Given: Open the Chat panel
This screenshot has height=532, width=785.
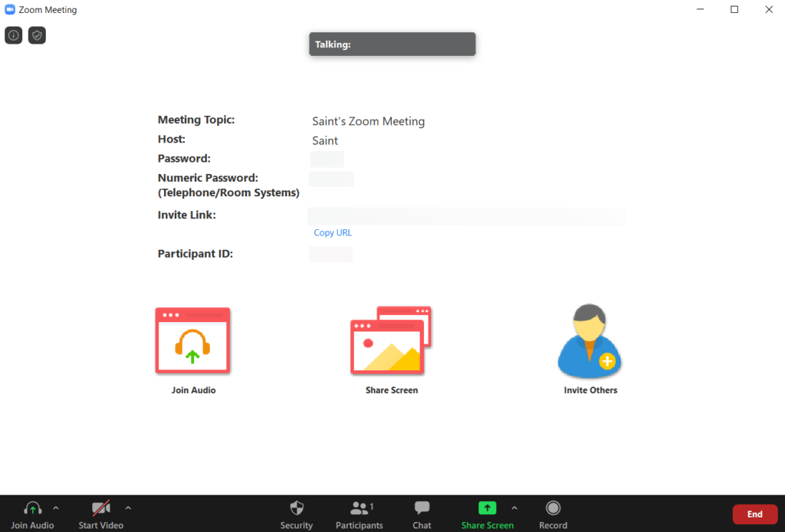Looking at the screenshot, I should (x=422, y=514).
